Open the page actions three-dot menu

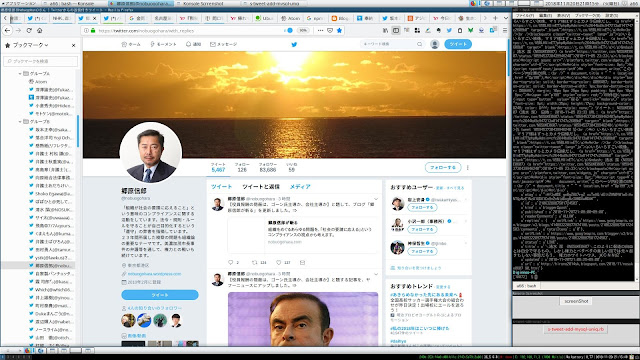point(320,31)
